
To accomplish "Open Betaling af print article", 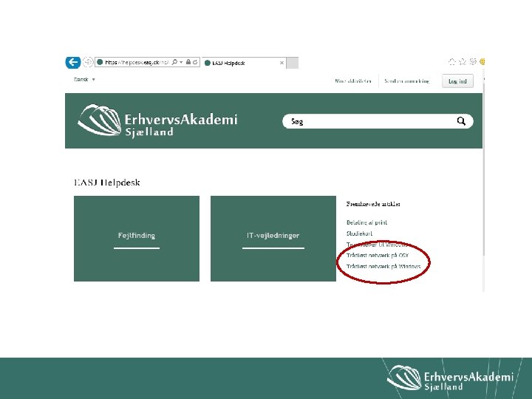I will 366,222.
